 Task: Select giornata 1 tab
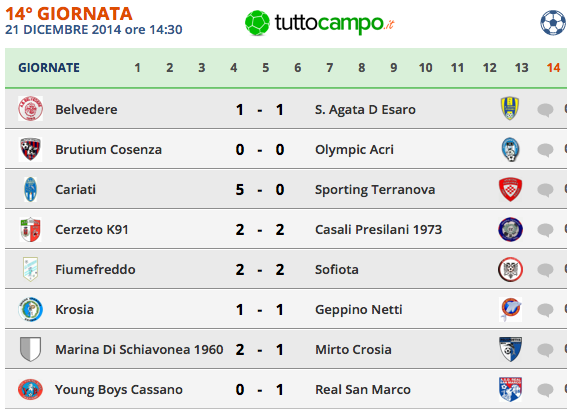tap(137, 68)
